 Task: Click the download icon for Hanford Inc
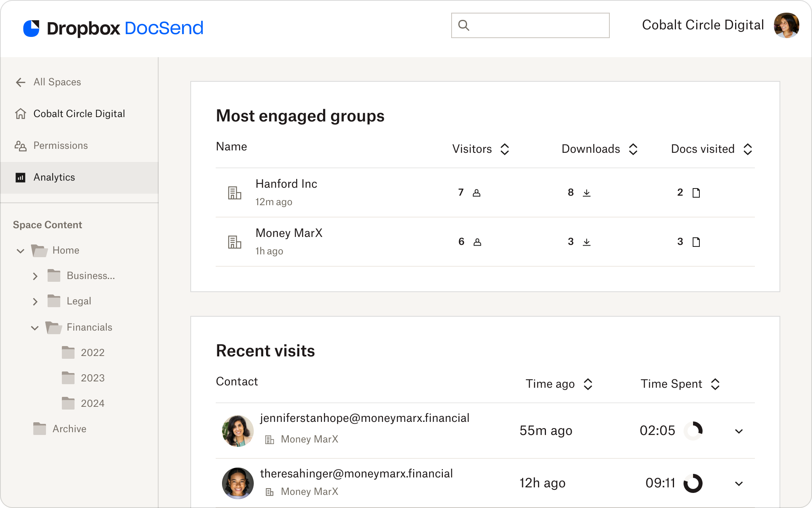[x=586, y=192]
